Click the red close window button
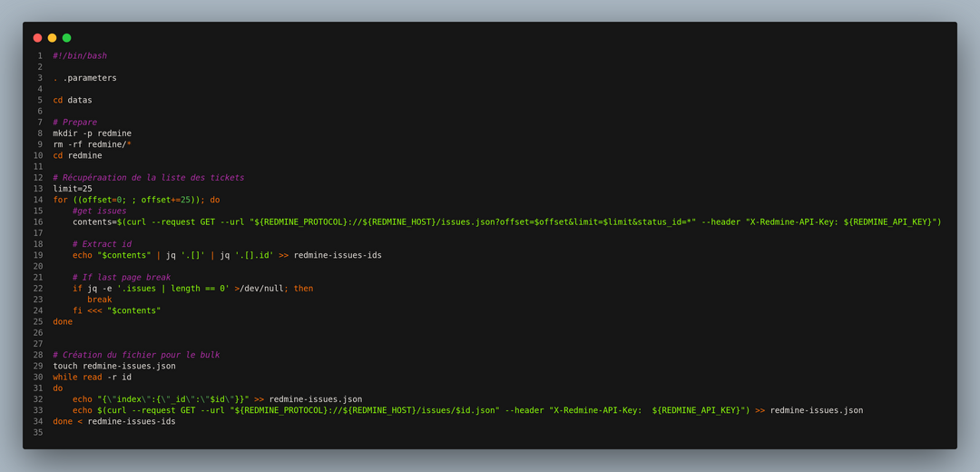The image size is (980, 472). pos(37,38)
